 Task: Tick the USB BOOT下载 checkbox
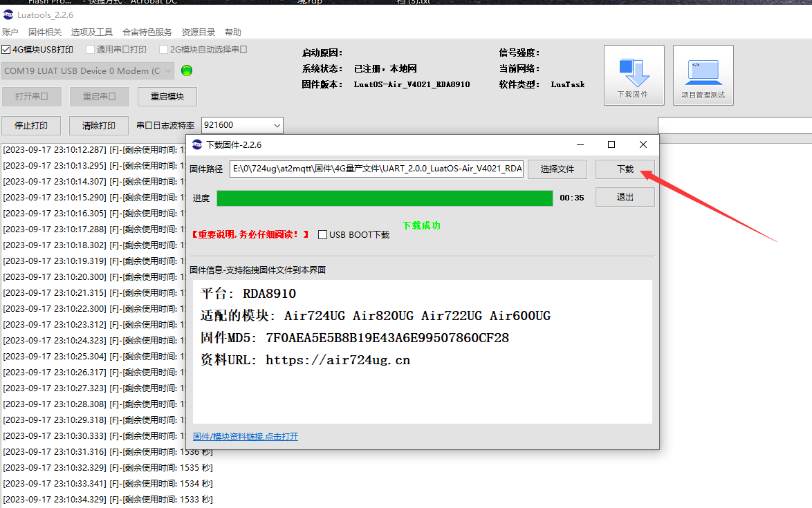pos(322,235)
